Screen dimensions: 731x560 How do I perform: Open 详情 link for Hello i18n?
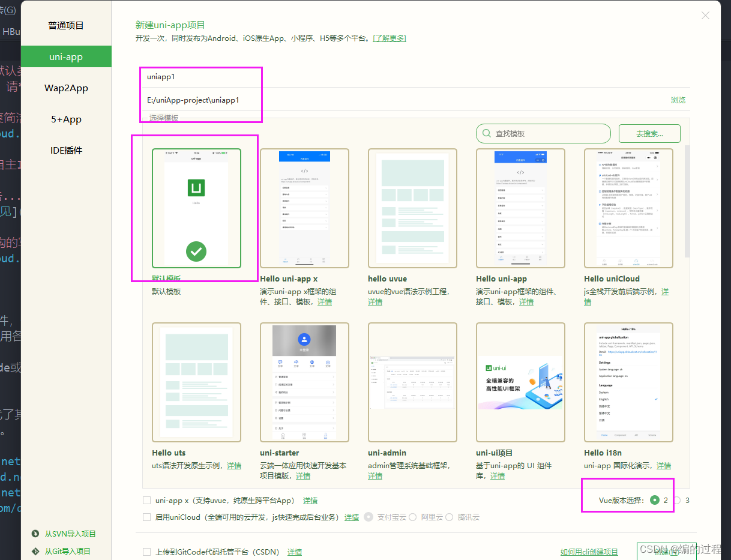tap(664, 466)
